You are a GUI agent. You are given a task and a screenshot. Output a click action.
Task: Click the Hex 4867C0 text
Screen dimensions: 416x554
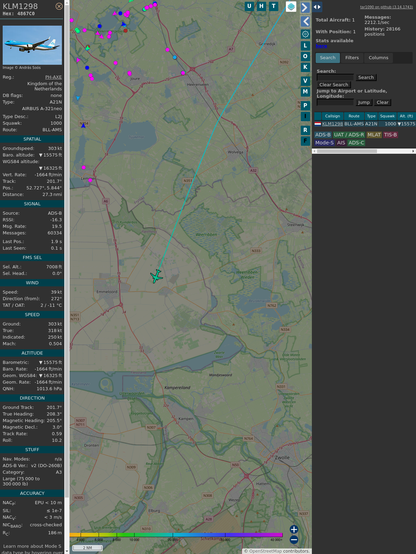(19, 14)
